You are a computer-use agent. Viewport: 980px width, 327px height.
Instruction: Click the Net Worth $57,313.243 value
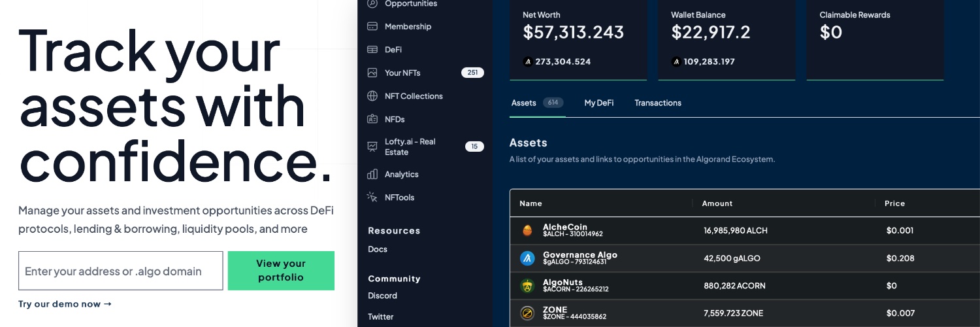coord(573,32)
